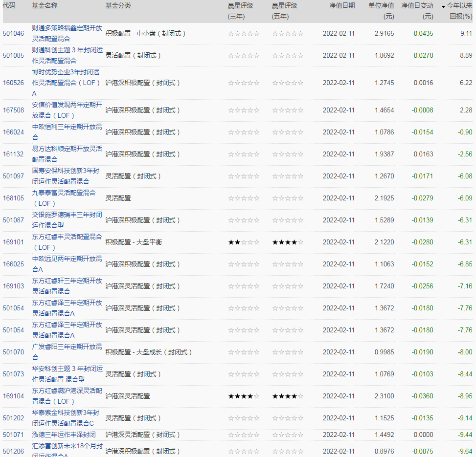
Task: Open 财通科创主题3年封闭运作 fund link
Action: [68, 56]
